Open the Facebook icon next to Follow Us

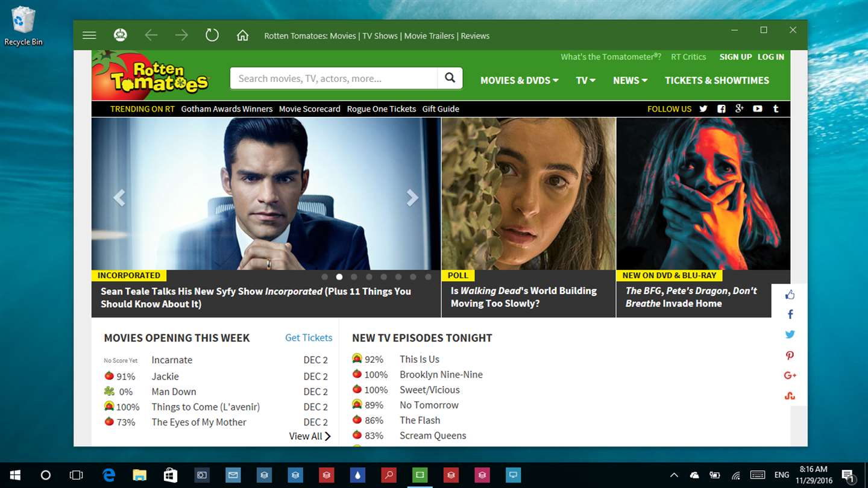(722, 109)
